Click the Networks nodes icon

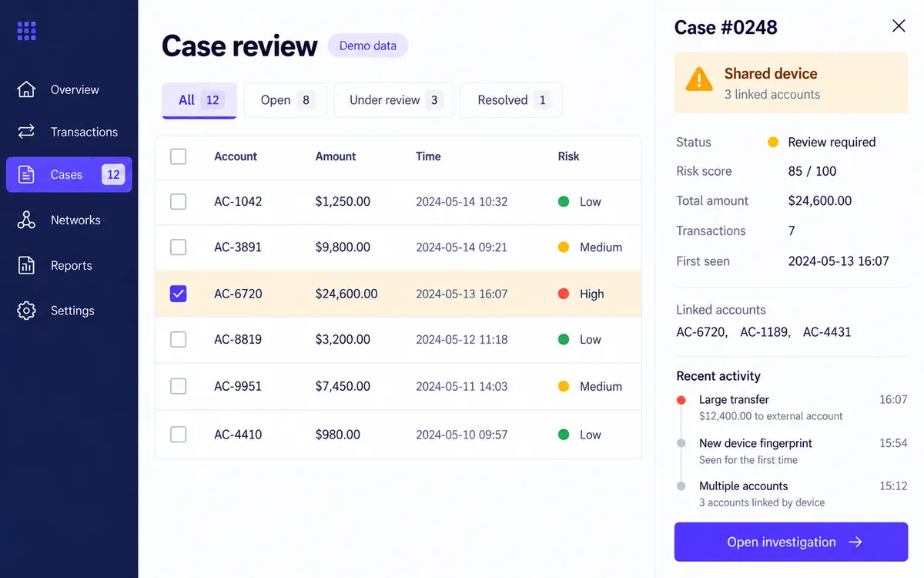[x=26, y=220]
